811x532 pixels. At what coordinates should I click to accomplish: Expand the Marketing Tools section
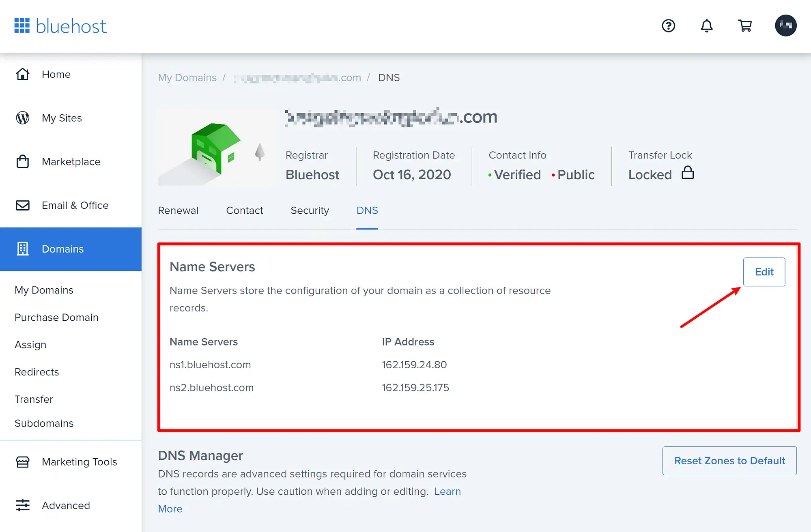(x=80, y=462)
